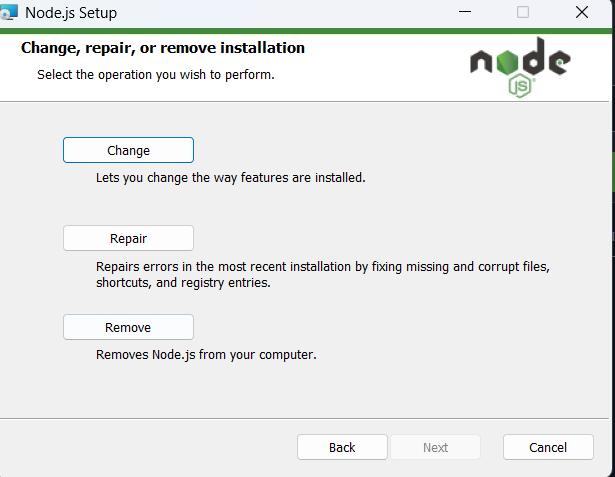Click the greyed-out Next button
The width and height of the screenshot is (615, 477).
point(435,447)
